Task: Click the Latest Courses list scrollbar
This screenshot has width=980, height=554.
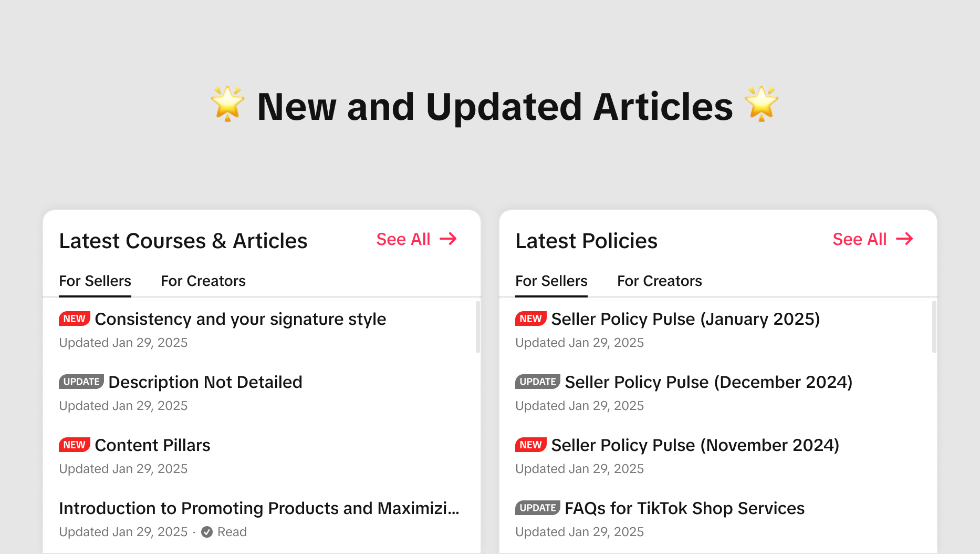Action: 477,327
